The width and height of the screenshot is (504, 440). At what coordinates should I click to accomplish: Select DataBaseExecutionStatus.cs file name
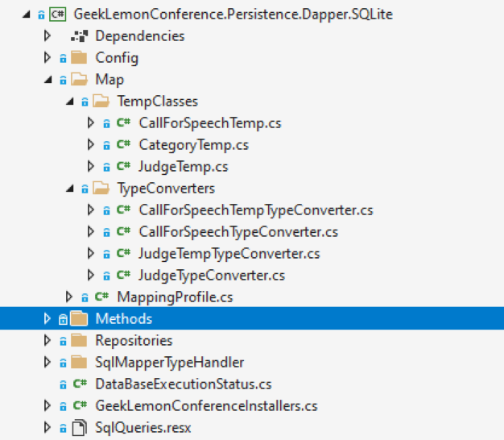click(x=184, y=384)
